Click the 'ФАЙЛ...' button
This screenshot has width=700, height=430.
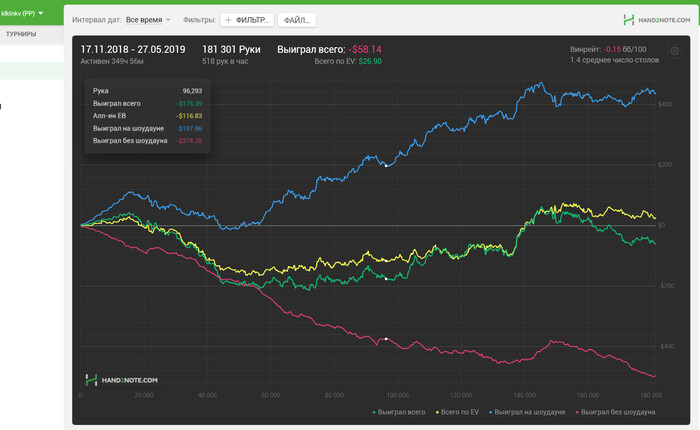click(x=297, y=20)
